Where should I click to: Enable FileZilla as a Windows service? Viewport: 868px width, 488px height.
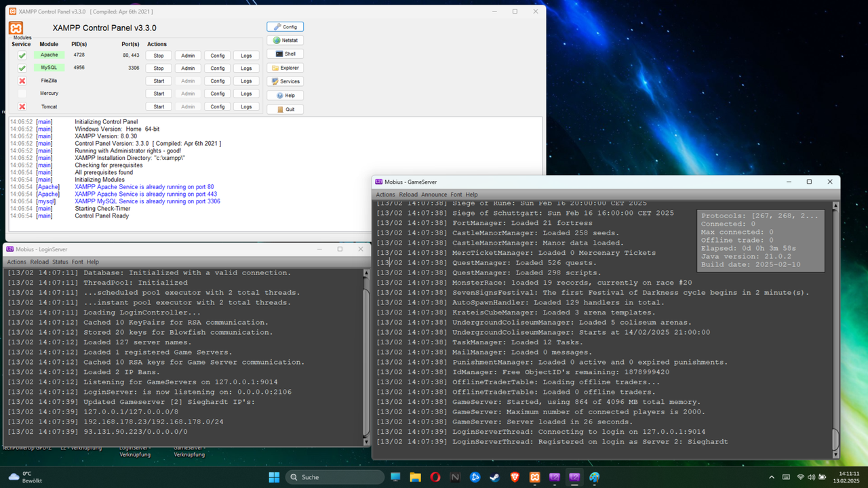coord(21,80)
